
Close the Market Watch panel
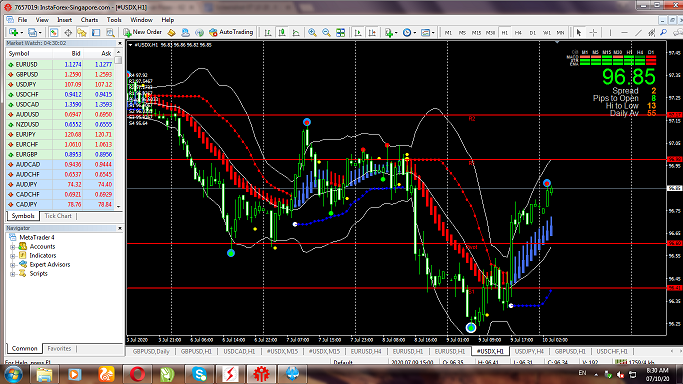(120, 43)
